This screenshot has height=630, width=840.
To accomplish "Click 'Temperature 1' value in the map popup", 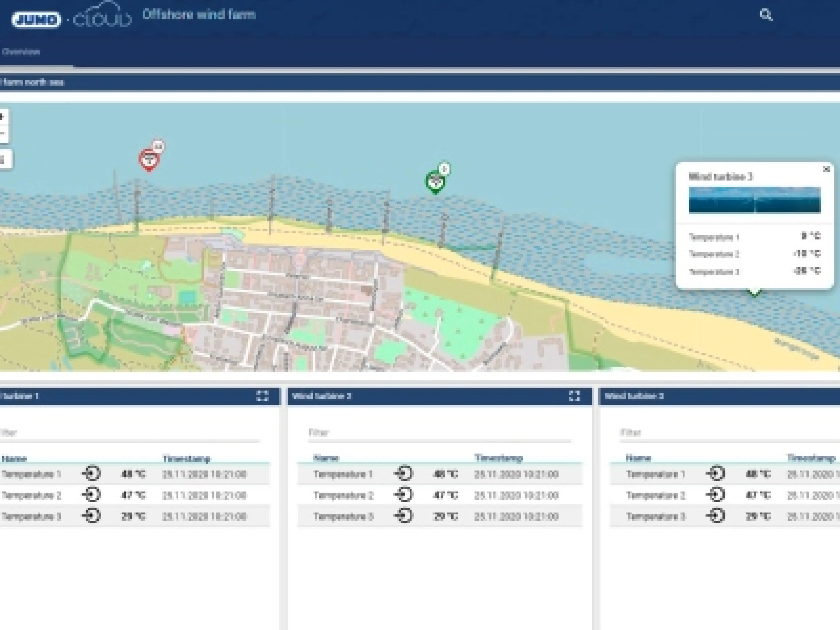I will click(x=811, y=236).
